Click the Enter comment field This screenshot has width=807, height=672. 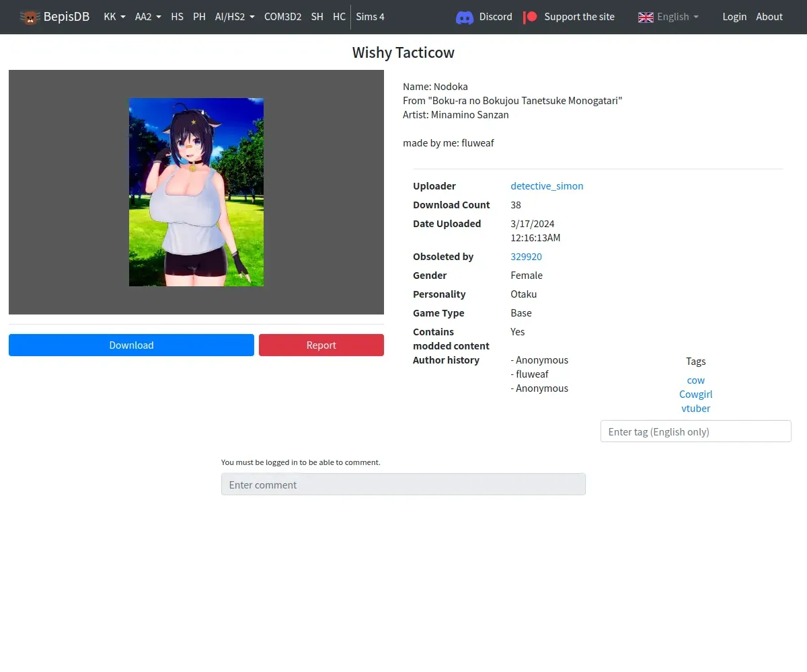pos(403,485)
